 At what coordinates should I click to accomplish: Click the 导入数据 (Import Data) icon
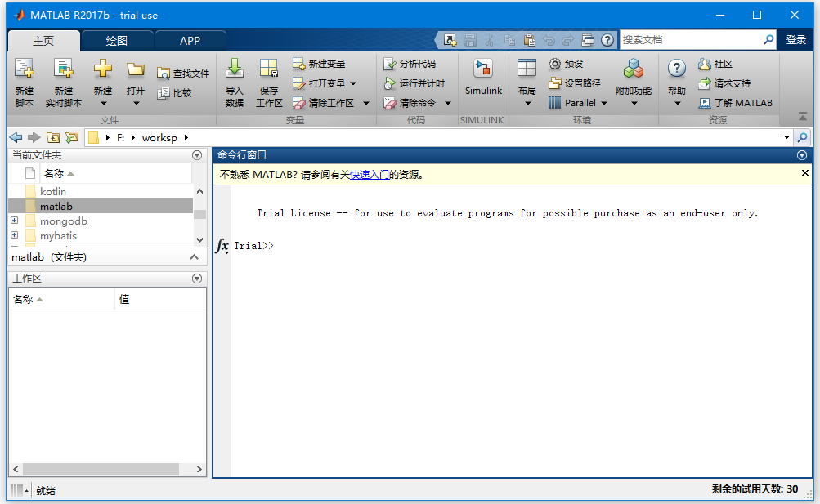(x=235, y=69)
